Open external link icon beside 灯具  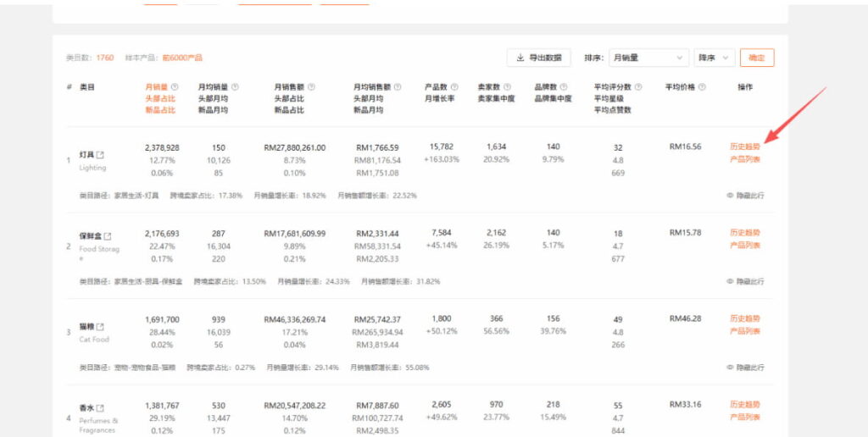pos(100,155)
